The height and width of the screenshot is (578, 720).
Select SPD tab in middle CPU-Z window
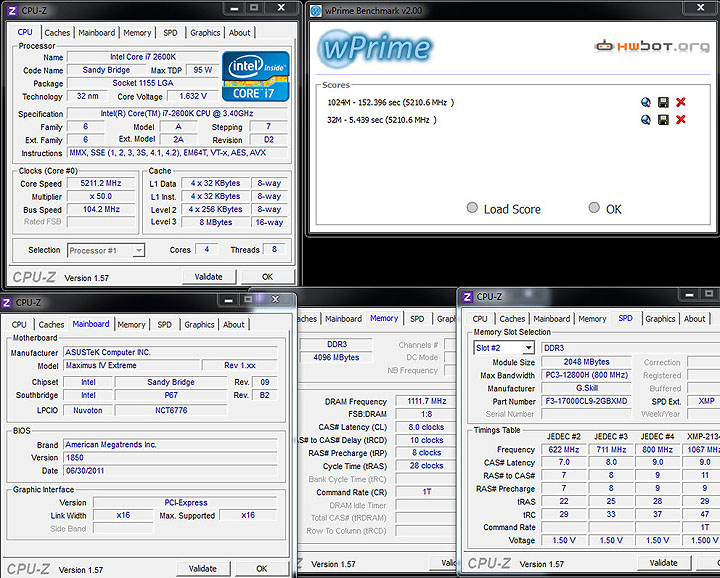tap(417, 319)
